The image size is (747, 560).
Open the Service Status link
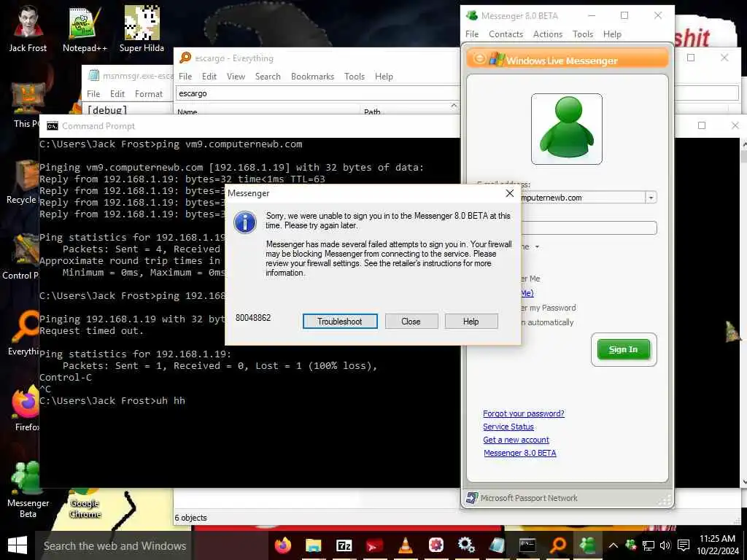click(508, 427)
